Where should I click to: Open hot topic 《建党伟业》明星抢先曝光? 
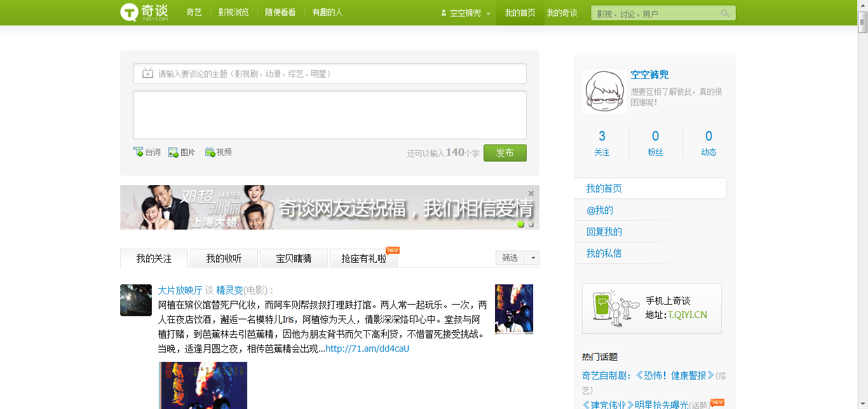coord(635,405)
